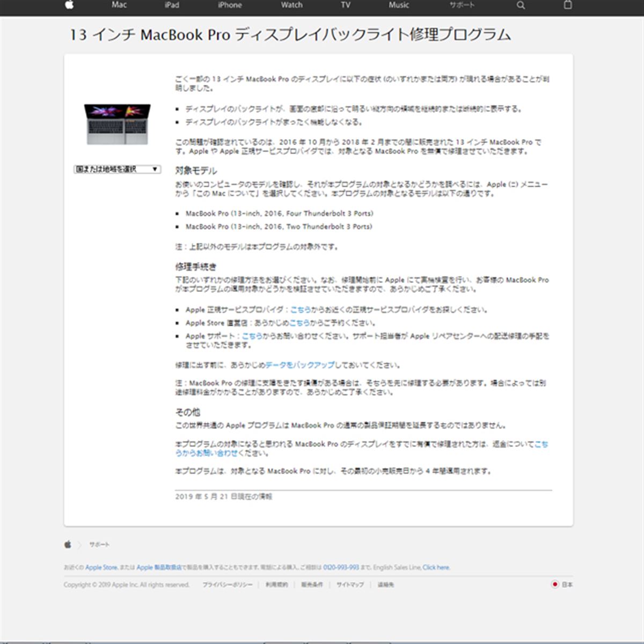
Task: Expand the 国または地域を選択 dropdown
Action: coord(117,169)
